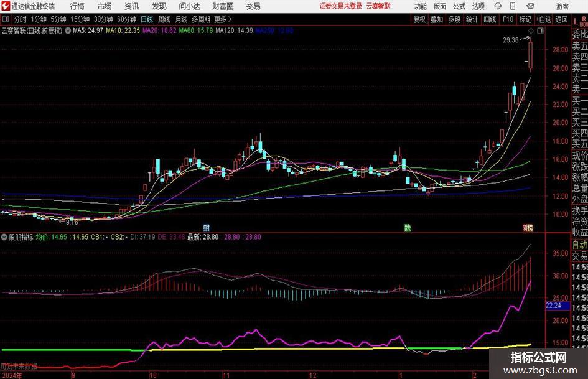Click the red 云赛智联 title text
The width and height of the screenshot is (588, 379).
378,6
